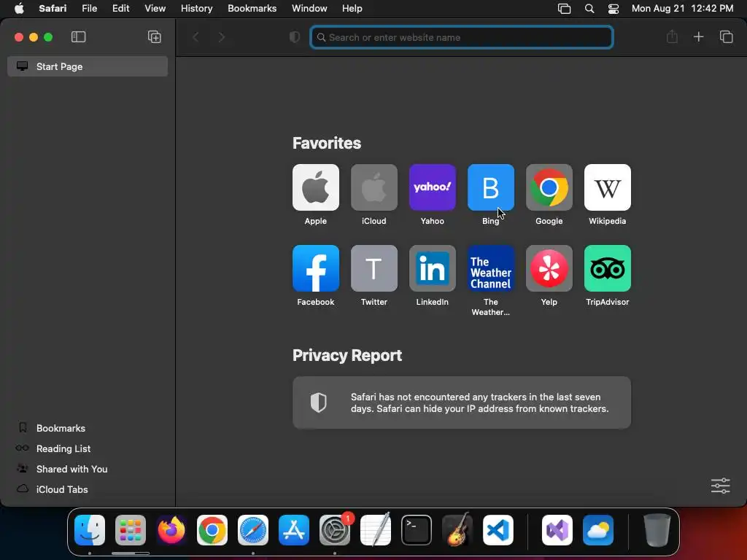Click the new tab group icon
Image resolution: width=747 pixels, height=560 pixels.
155,36
